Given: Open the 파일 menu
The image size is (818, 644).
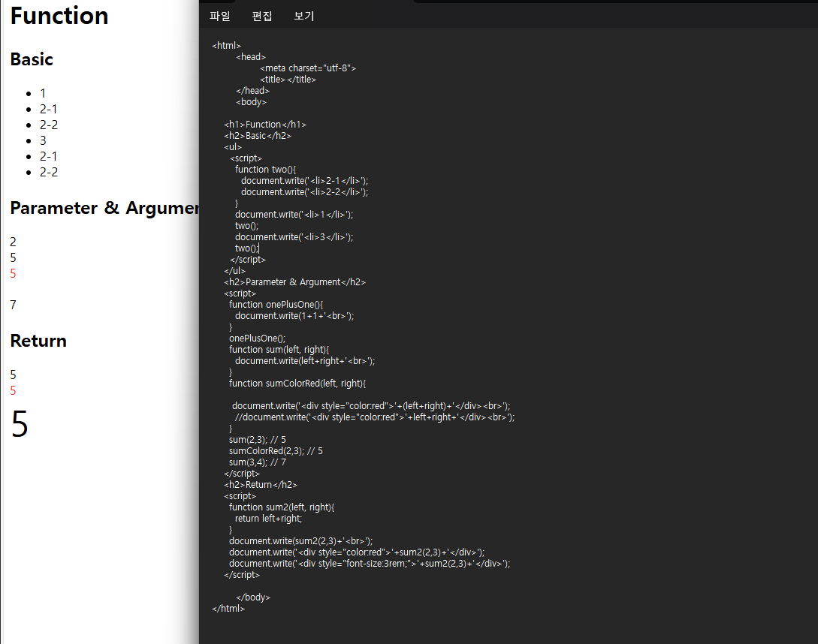Looking at the screenshot, I should click(x=219, y=17).
